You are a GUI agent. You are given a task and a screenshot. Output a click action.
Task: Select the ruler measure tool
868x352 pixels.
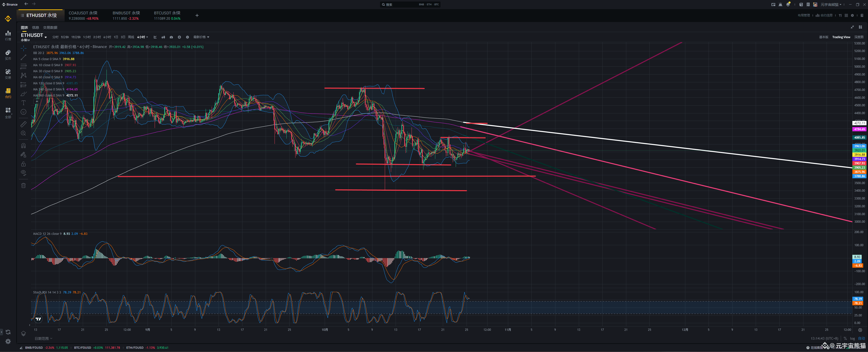click(x=23, y=124)
